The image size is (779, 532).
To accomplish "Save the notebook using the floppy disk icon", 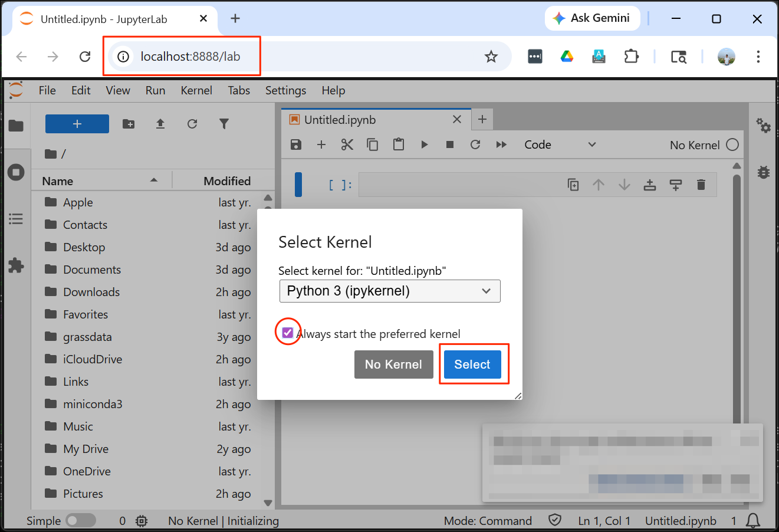I will [x=296, y=145].
